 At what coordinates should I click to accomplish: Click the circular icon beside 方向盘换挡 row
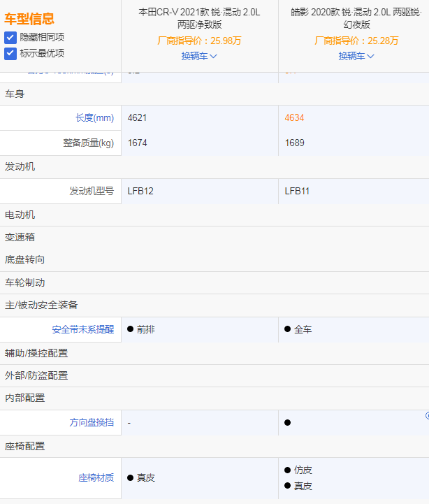pyautogui.click(x=426, y=415)
